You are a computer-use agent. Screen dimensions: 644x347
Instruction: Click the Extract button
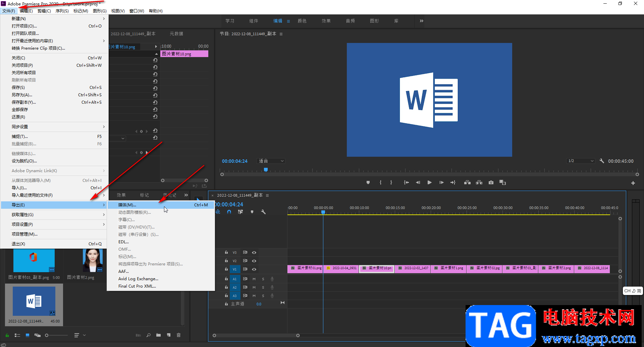pyautogui.click(x=479, y=183)
